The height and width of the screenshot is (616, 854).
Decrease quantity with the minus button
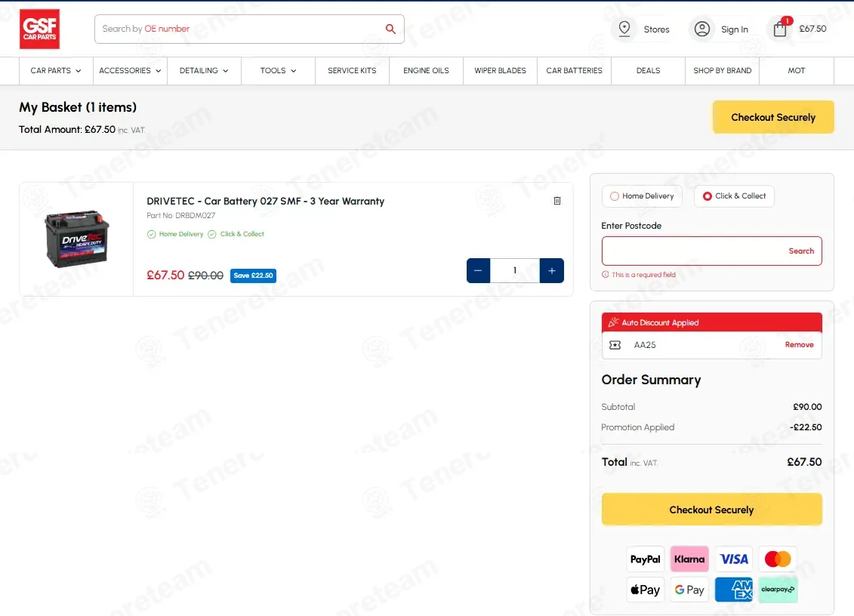point(478,271)
